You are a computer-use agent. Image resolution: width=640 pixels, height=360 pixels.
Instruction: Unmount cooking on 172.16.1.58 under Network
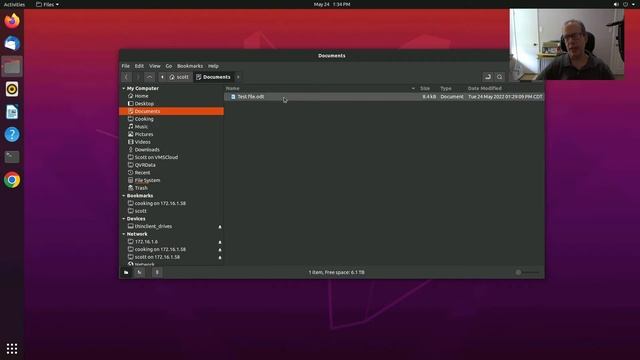[x=220, y=250]
